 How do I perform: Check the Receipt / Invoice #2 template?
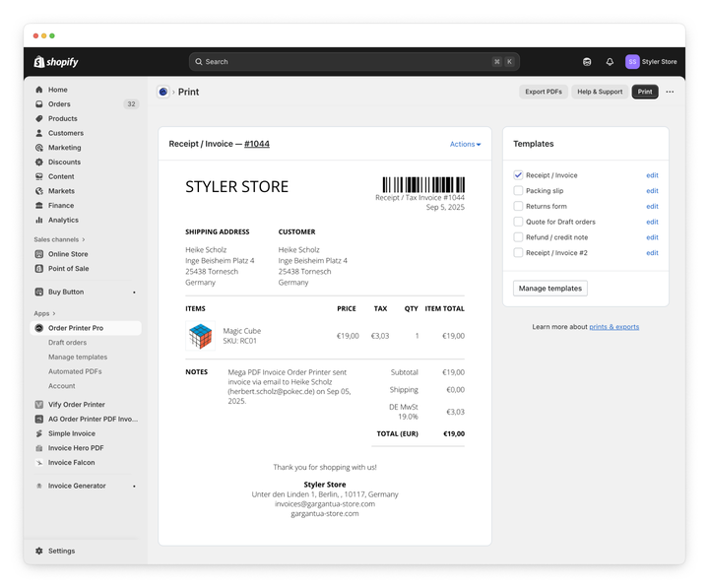(x=518, y=253)
